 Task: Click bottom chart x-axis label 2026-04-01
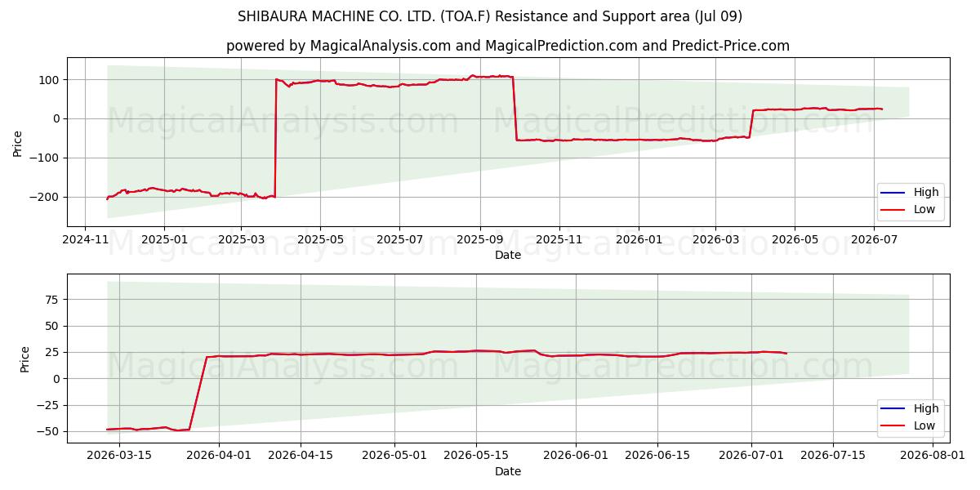pos(220,457)
